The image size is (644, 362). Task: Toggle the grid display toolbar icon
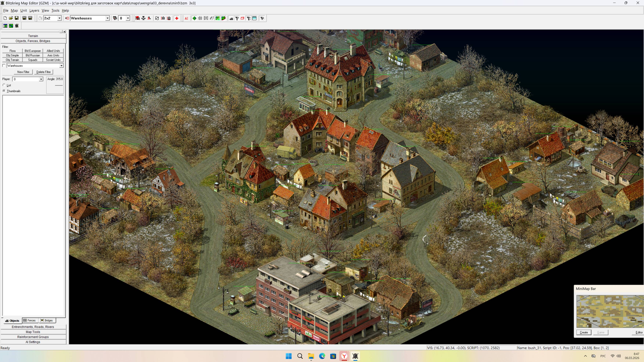coord(200,18)
